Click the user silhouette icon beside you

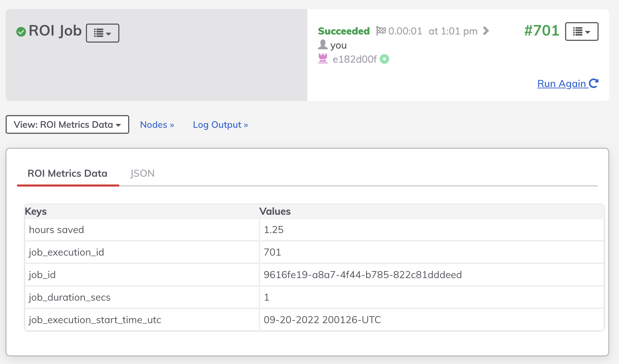[x=323, y=45]
